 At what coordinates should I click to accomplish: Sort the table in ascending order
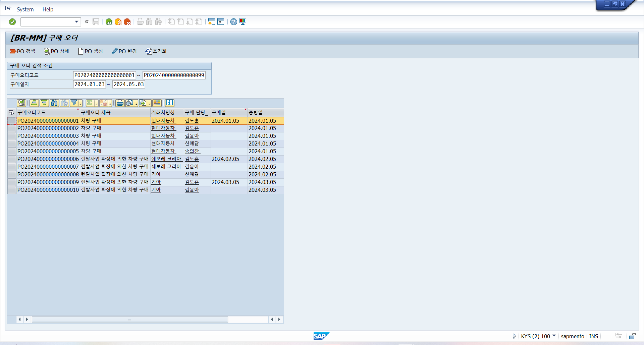[x=34, y=103]
